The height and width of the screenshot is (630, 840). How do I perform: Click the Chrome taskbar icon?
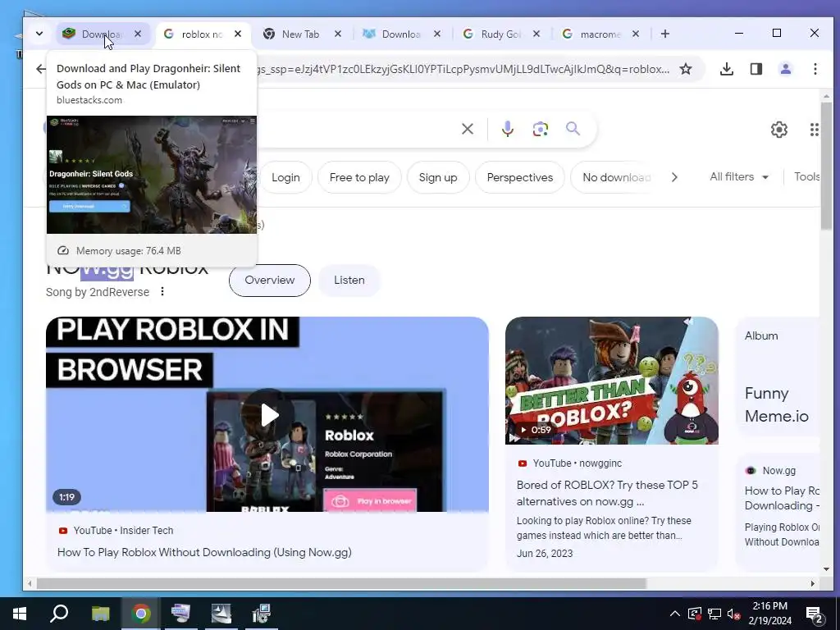pyautogui.click(x=141, y=614)
